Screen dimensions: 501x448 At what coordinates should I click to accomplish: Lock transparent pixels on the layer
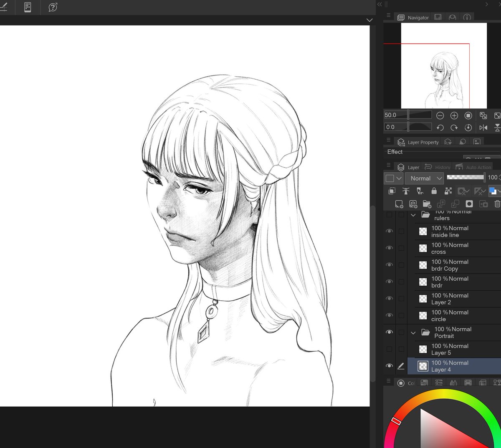448,191
